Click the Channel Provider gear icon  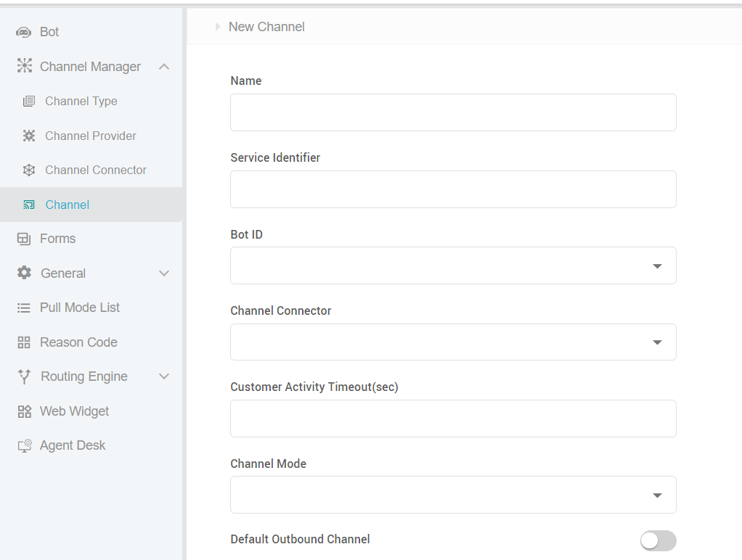pyautogui.click(x=29, y=136)
